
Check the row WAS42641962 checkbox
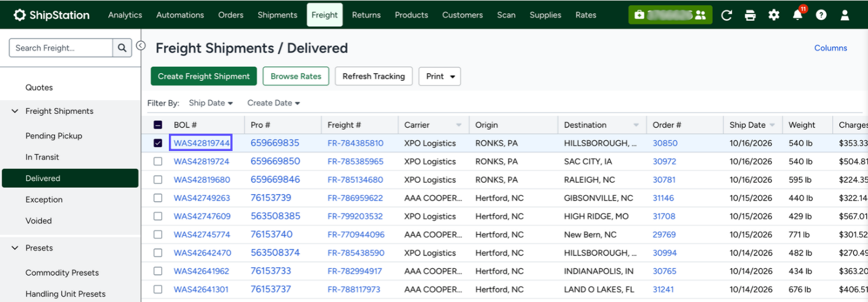click(x=158, y=271)
